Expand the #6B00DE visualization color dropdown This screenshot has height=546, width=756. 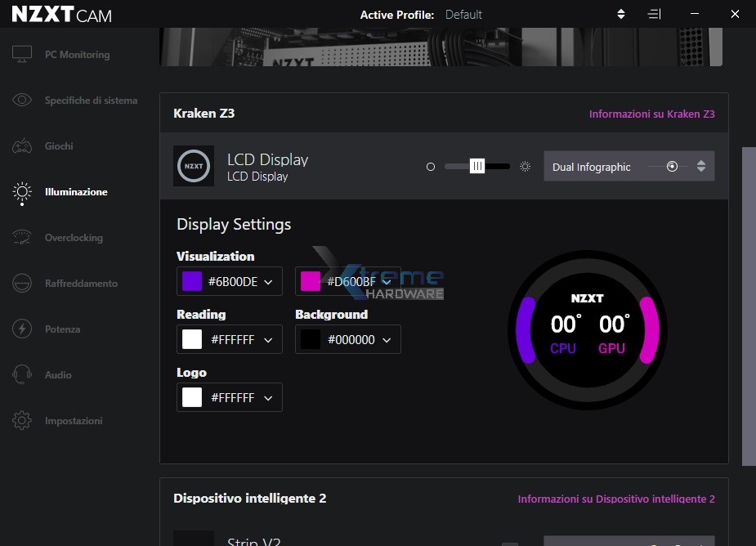[x=268, y=282]
